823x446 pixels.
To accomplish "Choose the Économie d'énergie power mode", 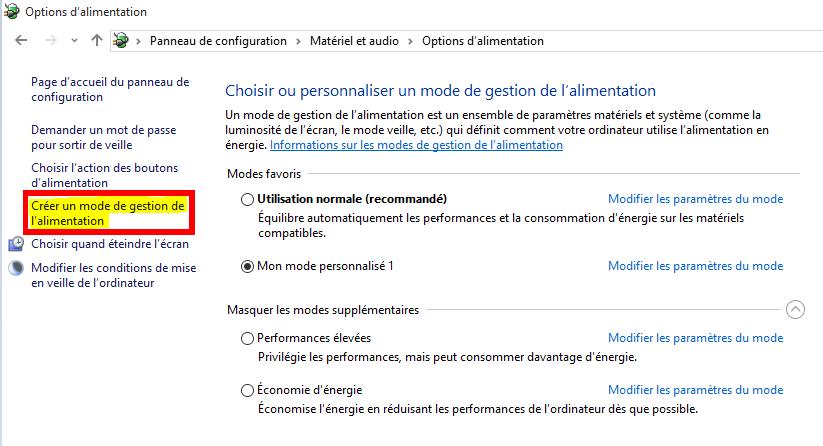I will click(247, 390).
